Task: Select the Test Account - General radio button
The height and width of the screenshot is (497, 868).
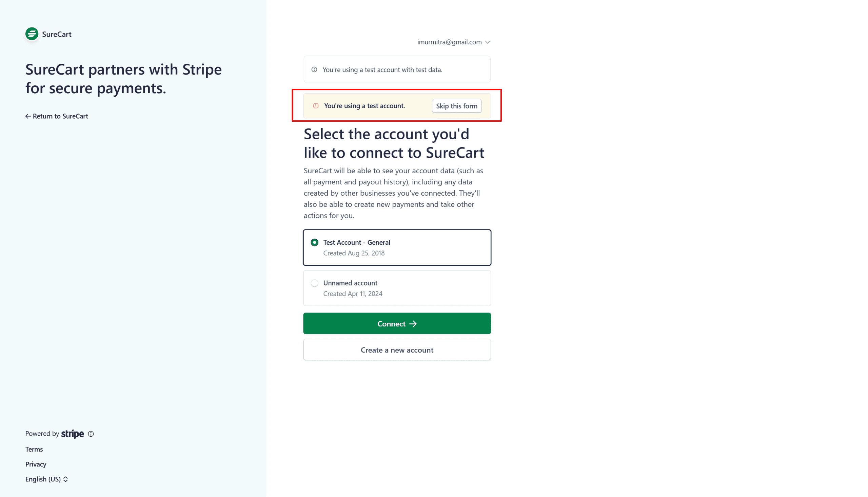Action: pyautogui.click(x=315, y=242)
